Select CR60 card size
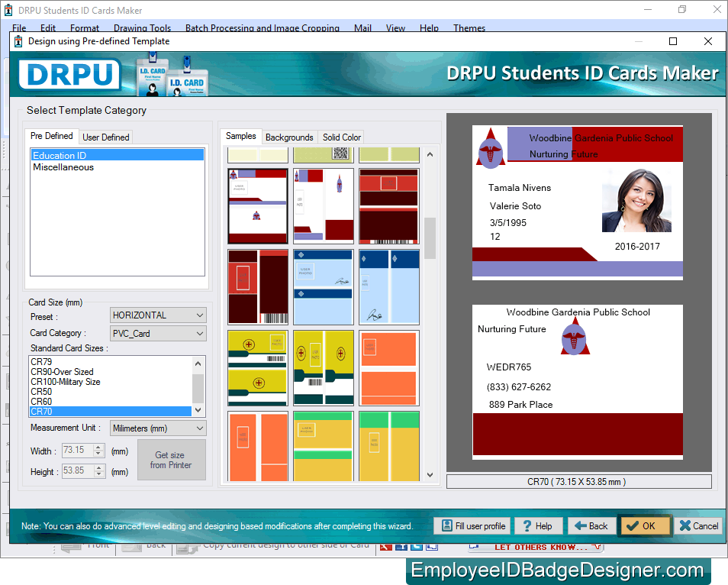Viewport: 728px width, 585px height. pyautogui.click(x=111, y=402)
